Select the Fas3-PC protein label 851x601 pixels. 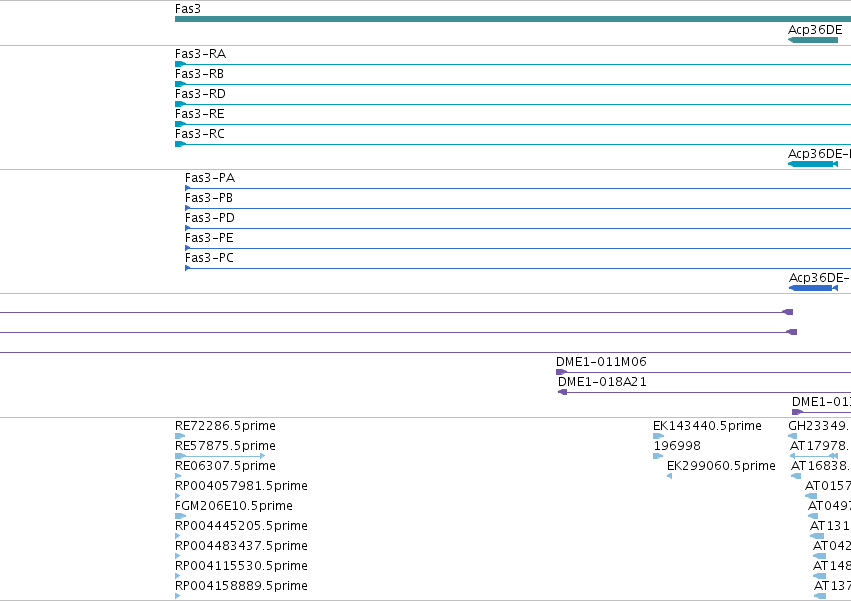coord(209,258)
